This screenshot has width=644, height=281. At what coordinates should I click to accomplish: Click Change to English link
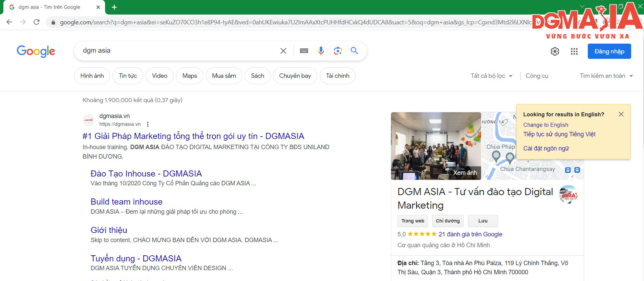pos(546,125)
